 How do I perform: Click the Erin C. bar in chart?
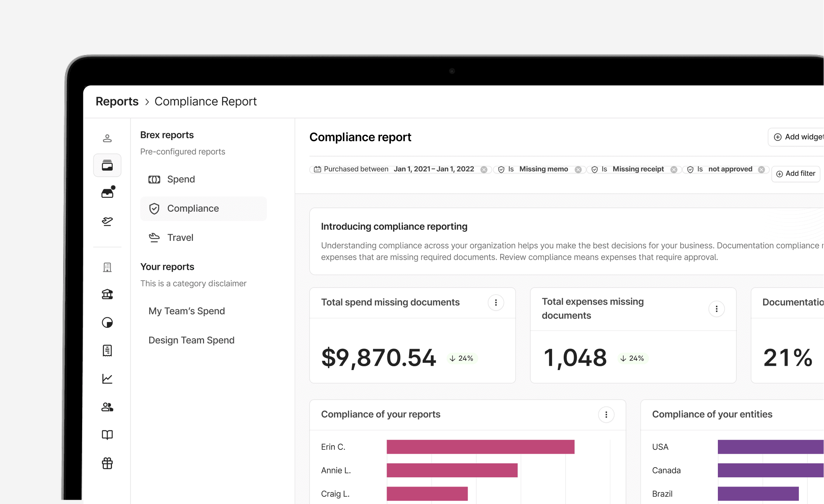pyautogui.click(x=480, y=447)
